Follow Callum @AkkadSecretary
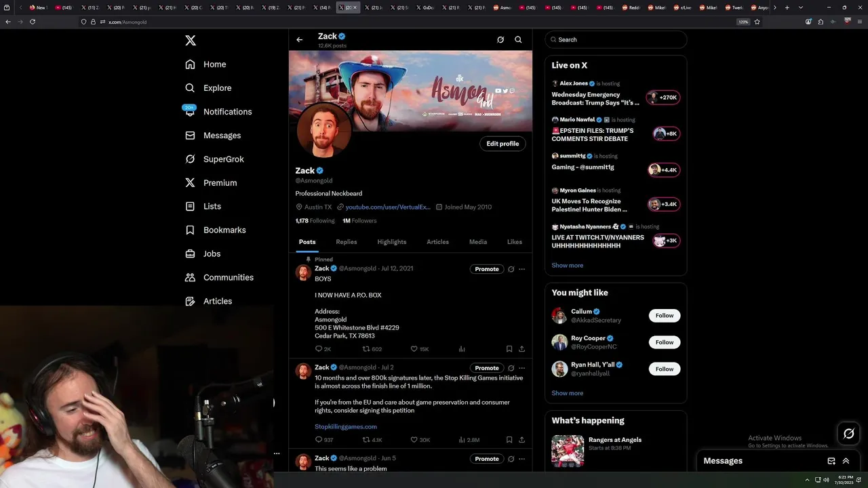This screenshot has width=868, height=488. pyautogui.click(x=665, y=316)
